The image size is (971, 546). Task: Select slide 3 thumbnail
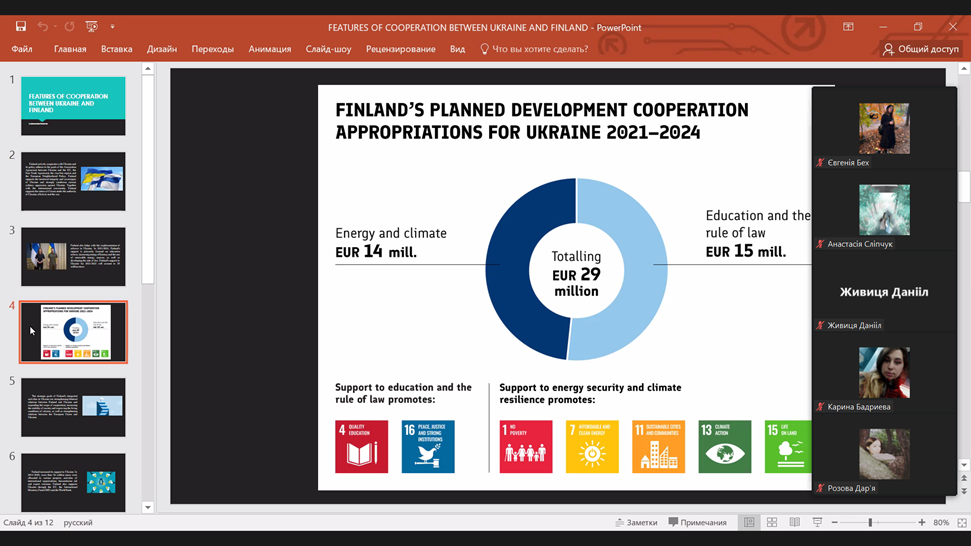pos(73,256)
